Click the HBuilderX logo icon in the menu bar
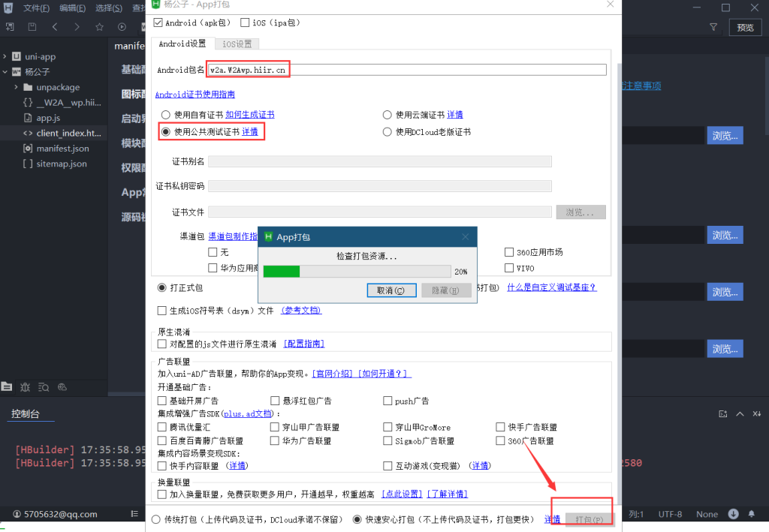The image size is (769, 532). point(8,8)
